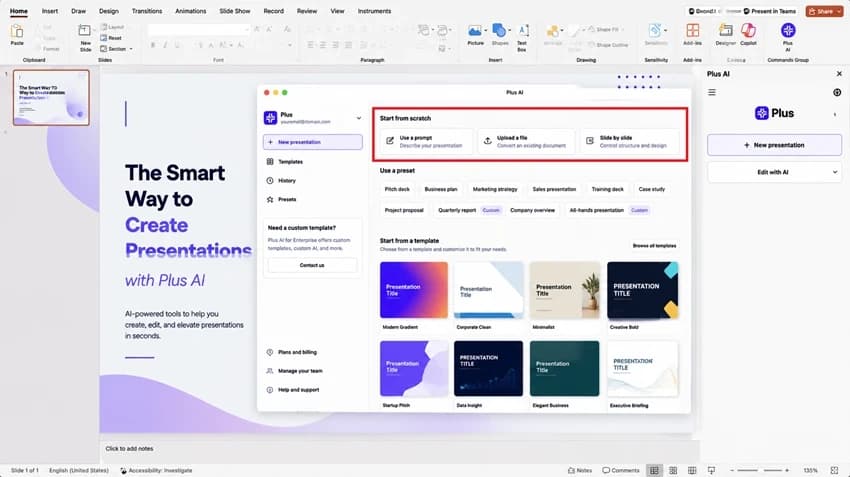Toggle Italic formatting

(x=165, y=45)
